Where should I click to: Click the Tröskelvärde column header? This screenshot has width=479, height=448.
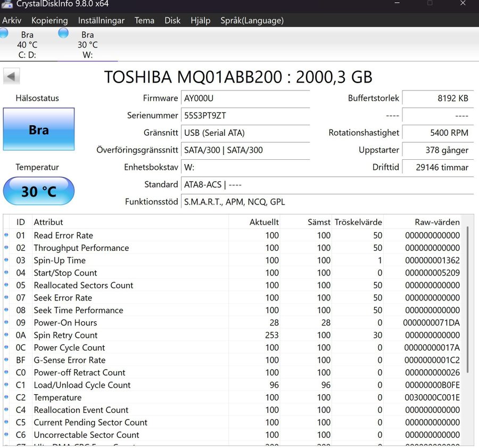click(x=358, y=222)
